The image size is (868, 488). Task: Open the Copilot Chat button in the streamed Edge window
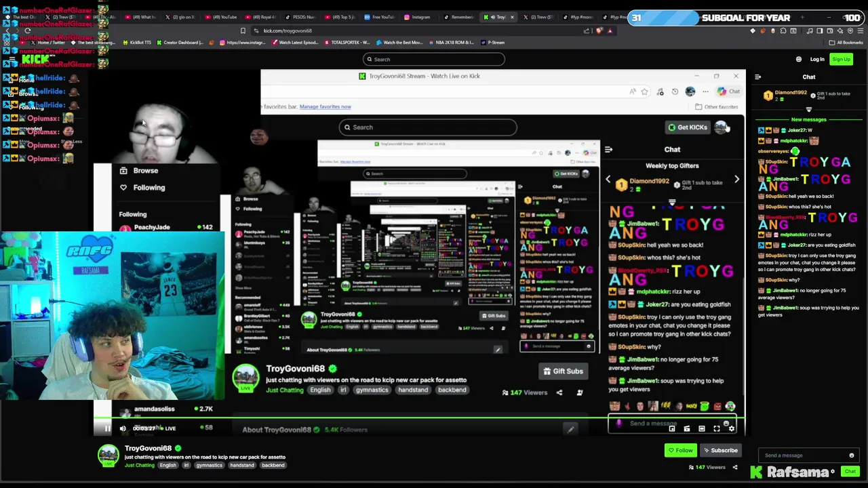pos(729,91)
